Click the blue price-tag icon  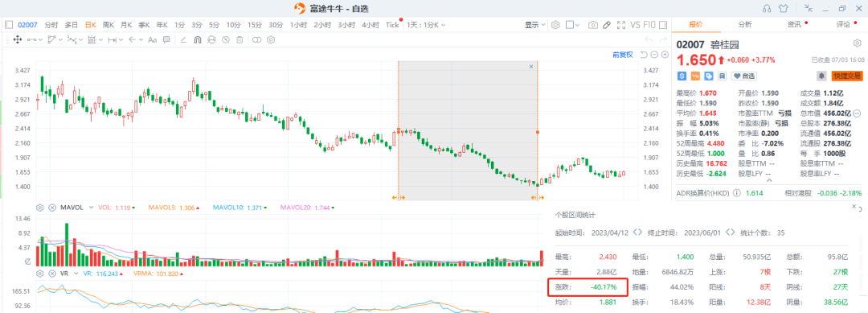point(709,76)
